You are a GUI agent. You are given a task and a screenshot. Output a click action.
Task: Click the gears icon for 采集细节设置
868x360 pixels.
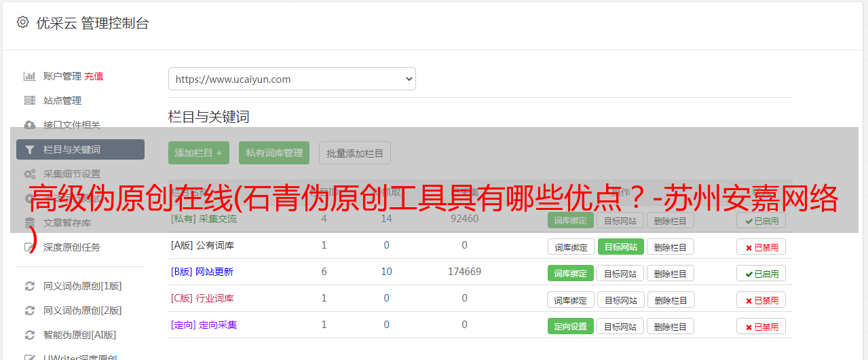click(x=30, y=174)
